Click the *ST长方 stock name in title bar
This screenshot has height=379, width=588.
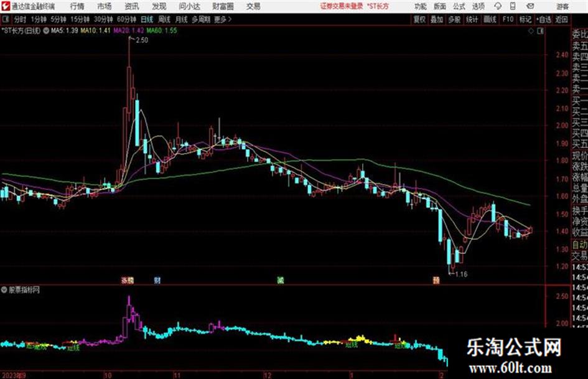pyautogui.click(x=378, y=6)
